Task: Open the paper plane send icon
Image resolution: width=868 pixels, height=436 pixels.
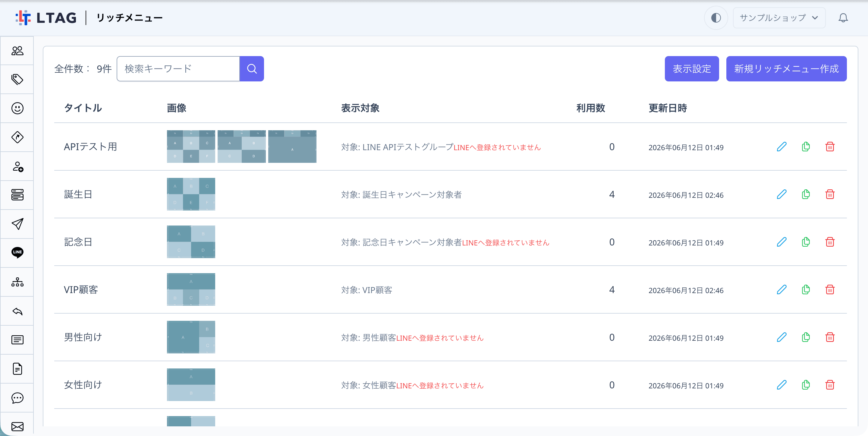Action: point(17,224)
